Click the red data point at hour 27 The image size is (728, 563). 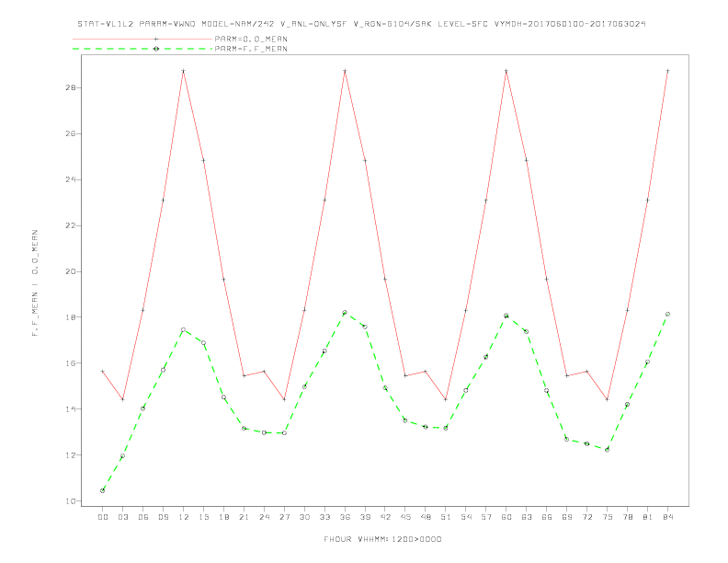[x=284, y=399]
